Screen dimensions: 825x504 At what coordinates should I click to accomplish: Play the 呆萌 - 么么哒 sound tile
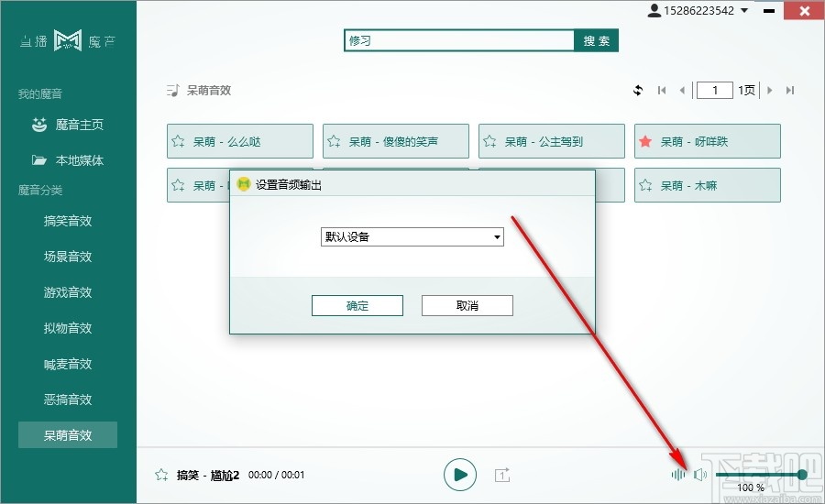[x=240, y=141]
